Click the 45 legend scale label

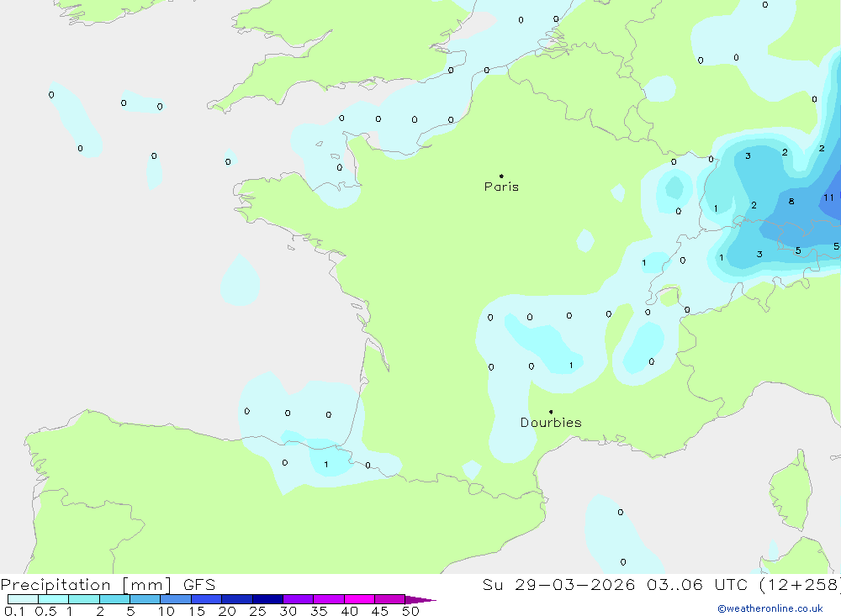click(x=380, y=611)
